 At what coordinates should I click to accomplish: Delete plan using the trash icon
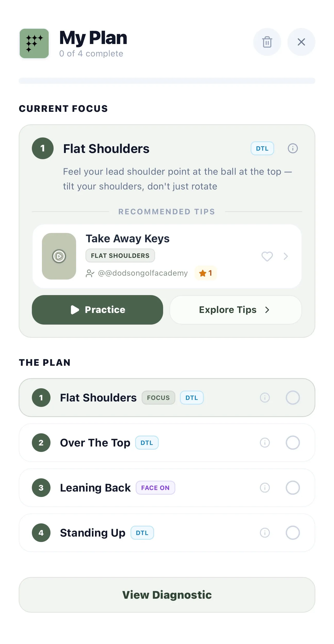pyautogui.click(x=267, y=42)
